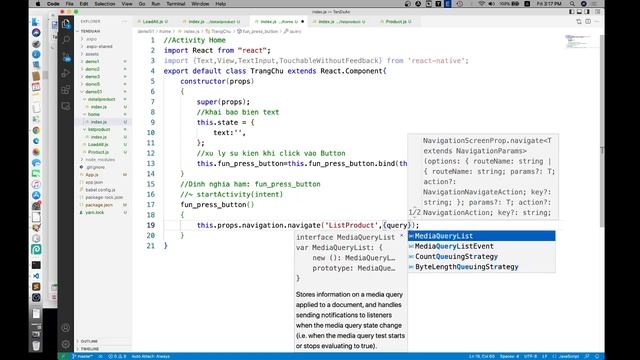This screenshot has height=360, width=640.
Task: Open editor more actions ellipsis
Action: tap(597, 21)
